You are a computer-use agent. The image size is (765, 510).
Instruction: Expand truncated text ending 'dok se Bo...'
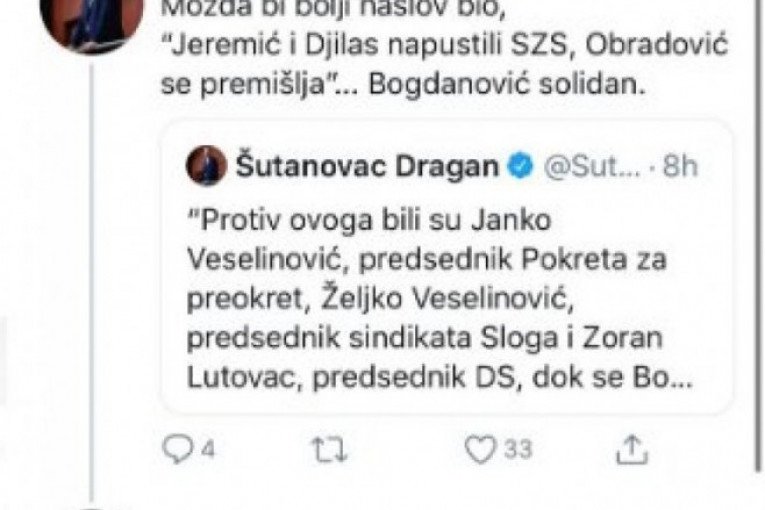click(x=612, y=378)
